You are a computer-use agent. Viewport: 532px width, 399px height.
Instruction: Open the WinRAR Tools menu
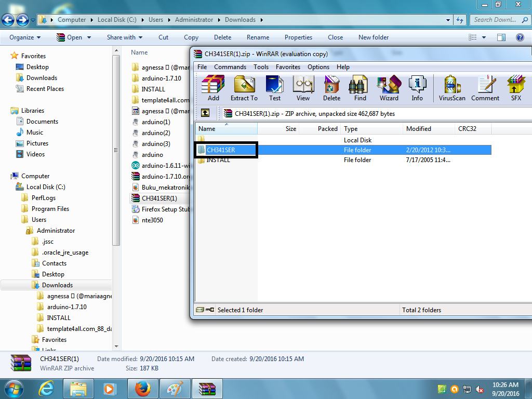(261, 67)
